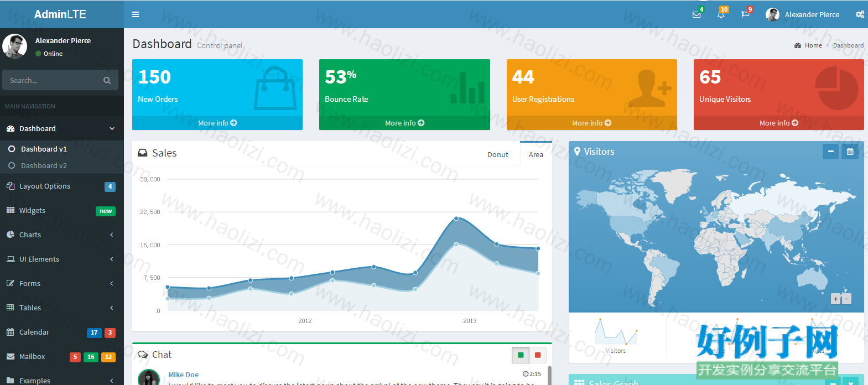The height and width of the screenshot is (385, 868).
Task: Open the envelope messages icon in header
Action: point(697,14)
